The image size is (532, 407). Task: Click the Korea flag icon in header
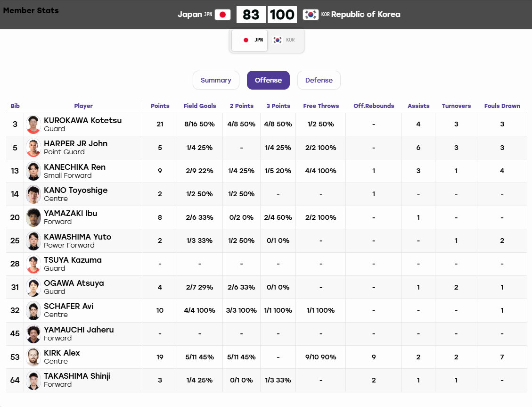pos(311,15)
